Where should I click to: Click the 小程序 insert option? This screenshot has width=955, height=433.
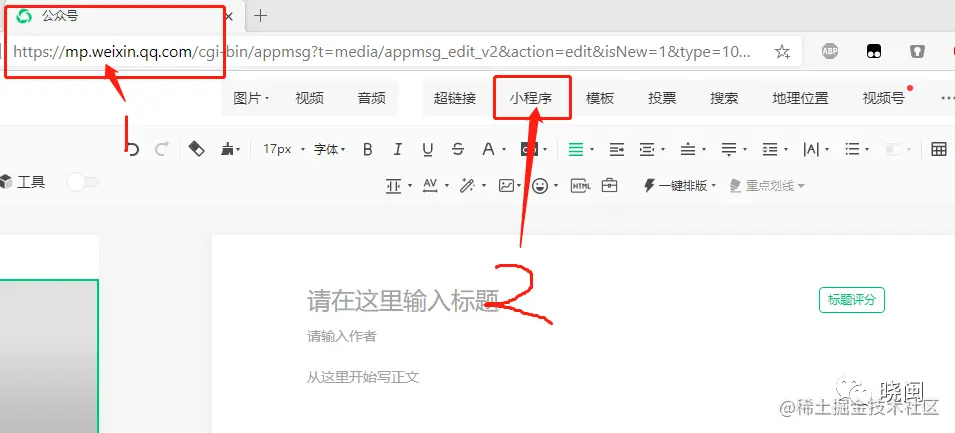pyautogui.click(x=531, y=98)
